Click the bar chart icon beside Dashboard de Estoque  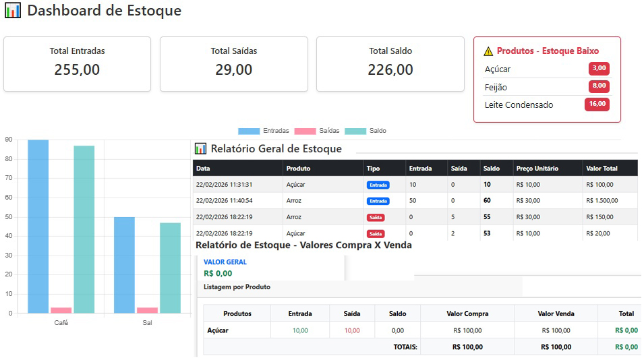click(13, 11)
